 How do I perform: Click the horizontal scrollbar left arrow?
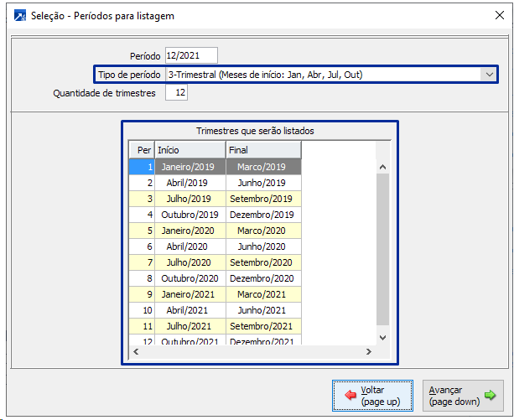135,351
